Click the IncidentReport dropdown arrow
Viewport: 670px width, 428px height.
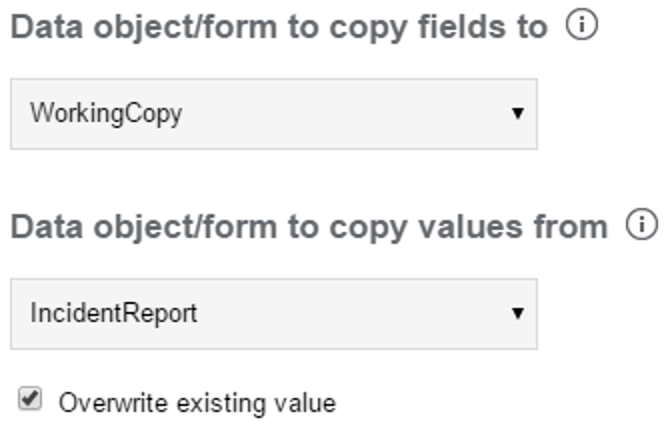pos(517,313)
